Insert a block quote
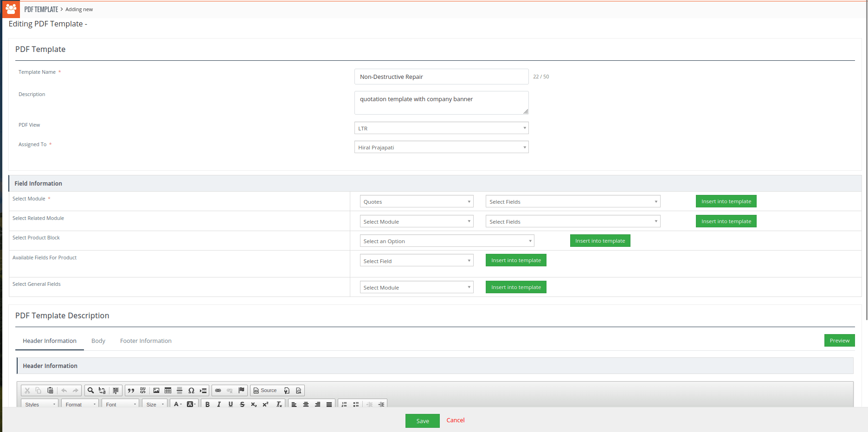This screenshot has height=432, width=868. pos(131,391)
